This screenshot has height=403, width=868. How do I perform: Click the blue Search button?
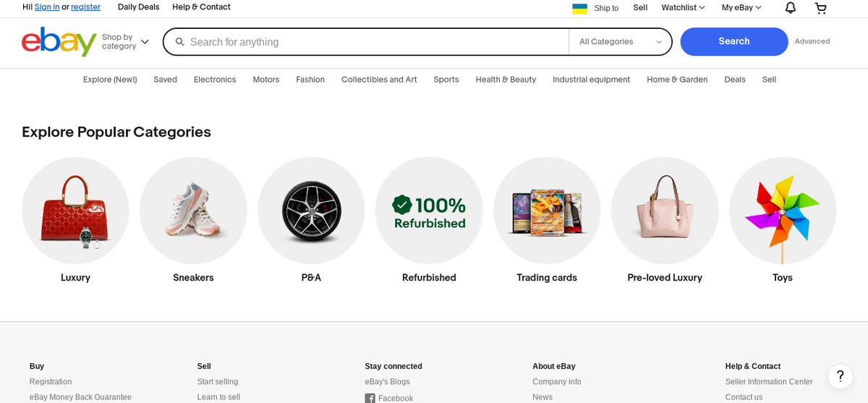click(734, 41)
